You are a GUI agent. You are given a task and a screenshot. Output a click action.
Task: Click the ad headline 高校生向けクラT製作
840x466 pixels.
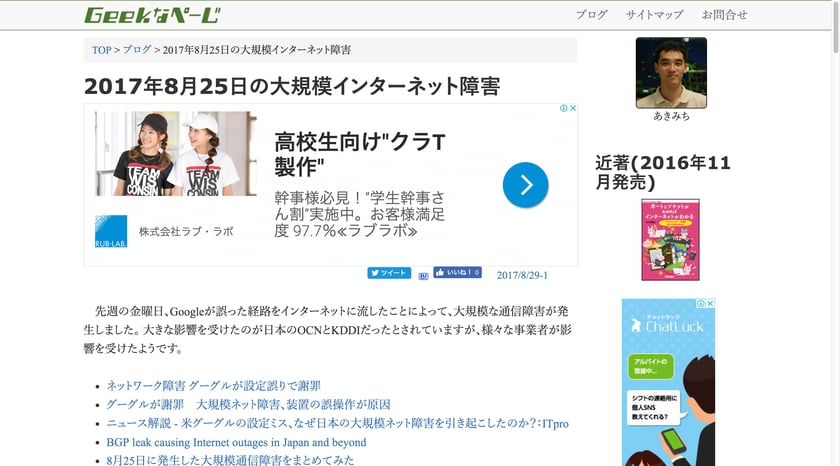(x=360, y=155)
